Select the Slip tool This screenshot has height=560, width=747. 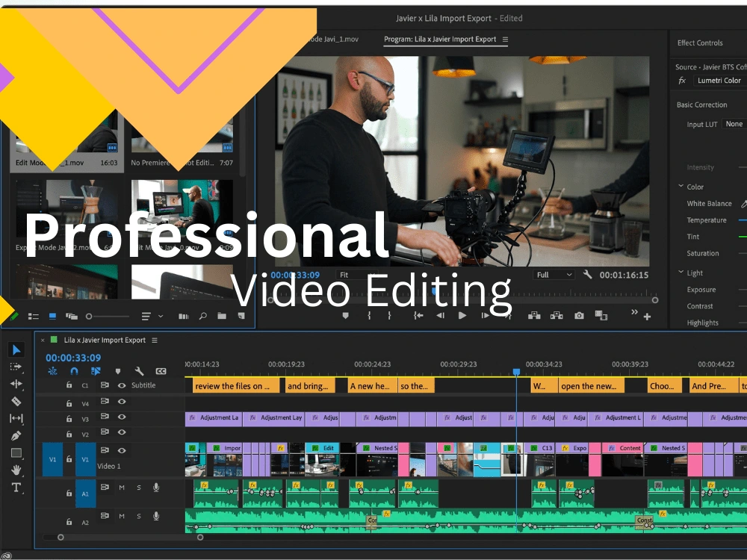coord(16,418)
